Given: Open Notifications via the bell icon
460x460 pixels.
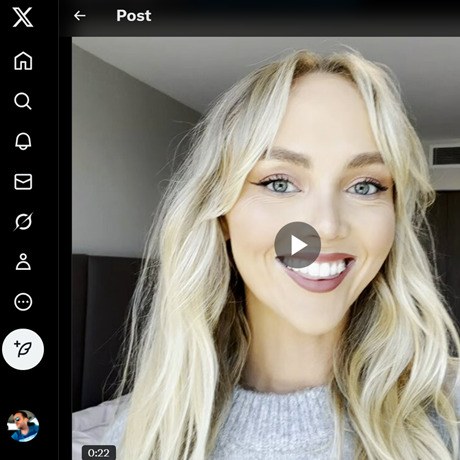Looking at the screenshot, I should click(23, 141).
